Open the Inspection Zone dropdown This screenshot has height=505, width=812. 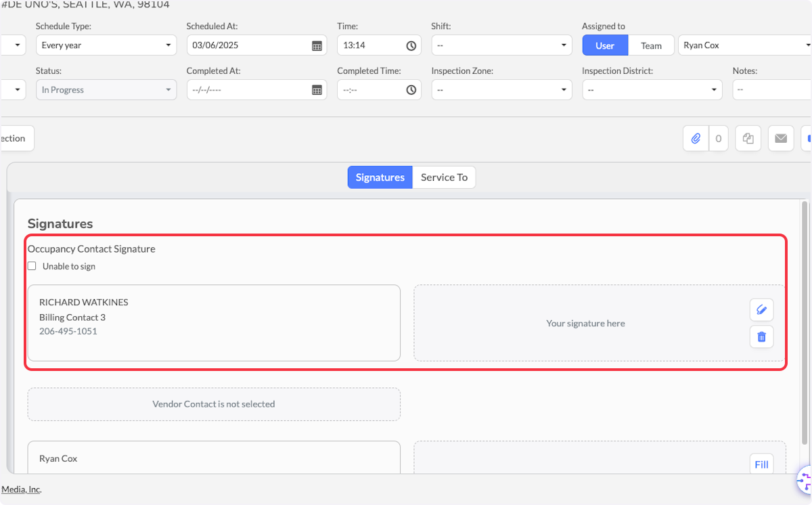[x=502, y=89]
